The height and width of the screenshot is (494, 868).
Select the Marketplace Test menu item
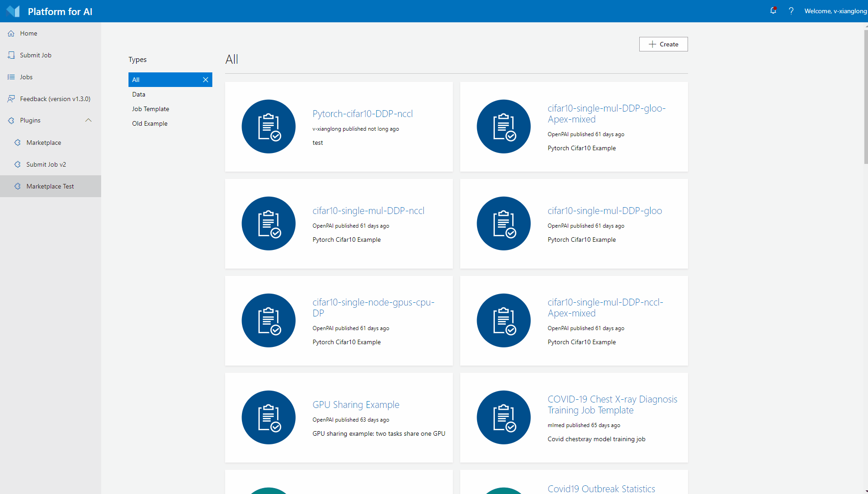click(51, 186)
